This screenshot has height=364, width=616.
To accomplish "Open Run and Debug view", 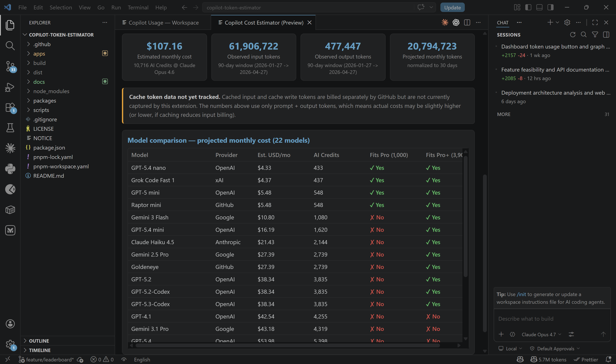I will click(x=10, y=87).
